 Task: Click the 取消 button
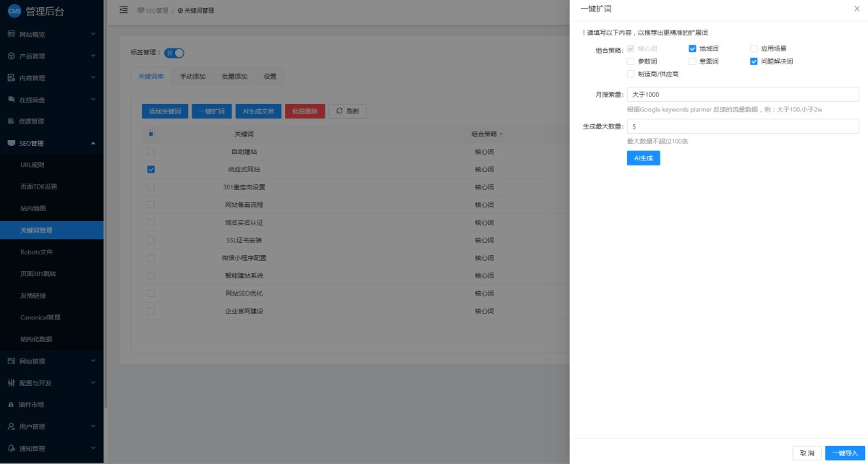click(x=807, y=453)
